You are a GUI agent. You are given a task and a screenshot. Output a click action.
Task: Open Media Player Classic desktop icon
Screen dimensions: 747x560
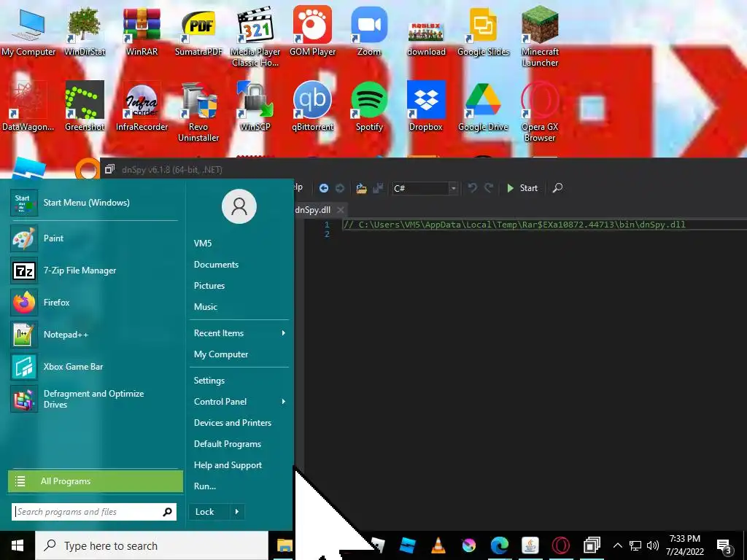(255, 36)
